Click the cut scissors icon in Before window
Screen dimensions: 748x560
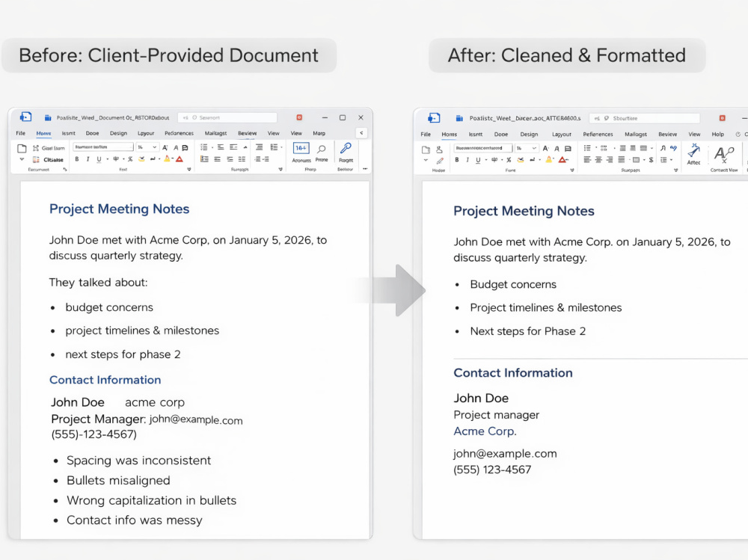(36, 148)
